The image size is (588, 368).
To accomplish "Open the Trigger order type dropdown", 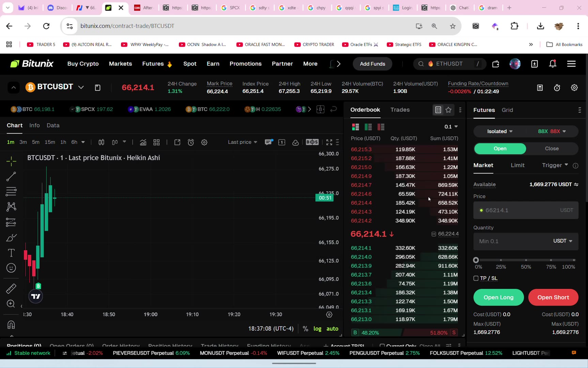I will click(555, 165).
